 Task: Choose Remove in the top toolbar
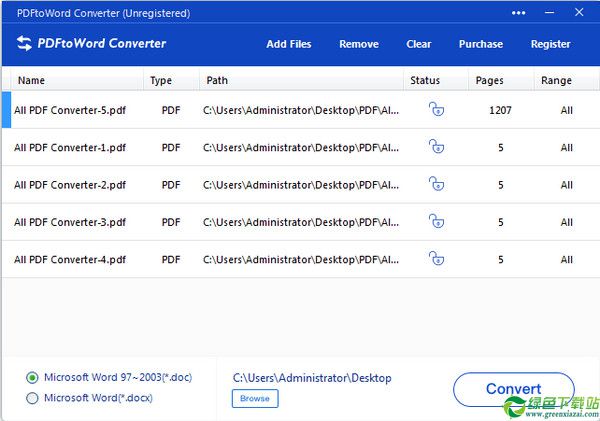pyautogui.click(x=359, y=44)
